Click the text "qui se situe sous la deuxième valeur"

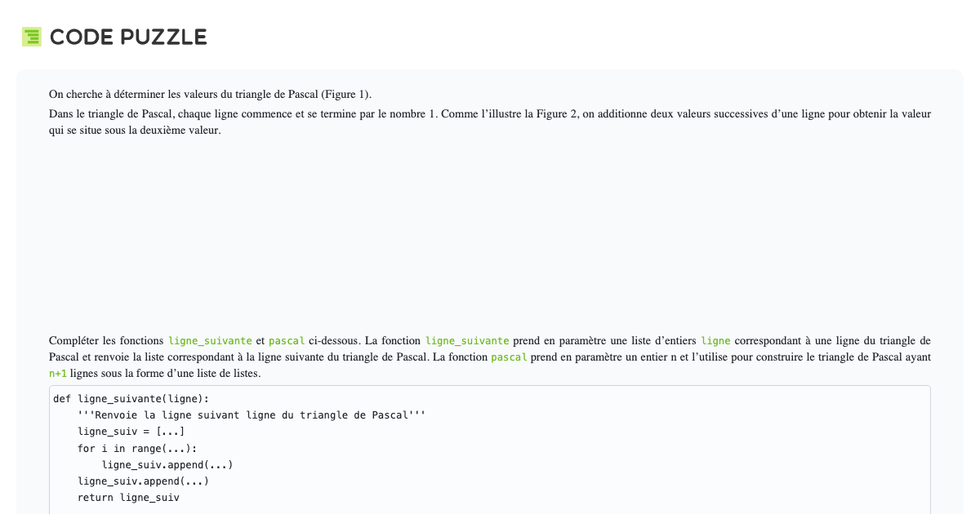[135, 130]
